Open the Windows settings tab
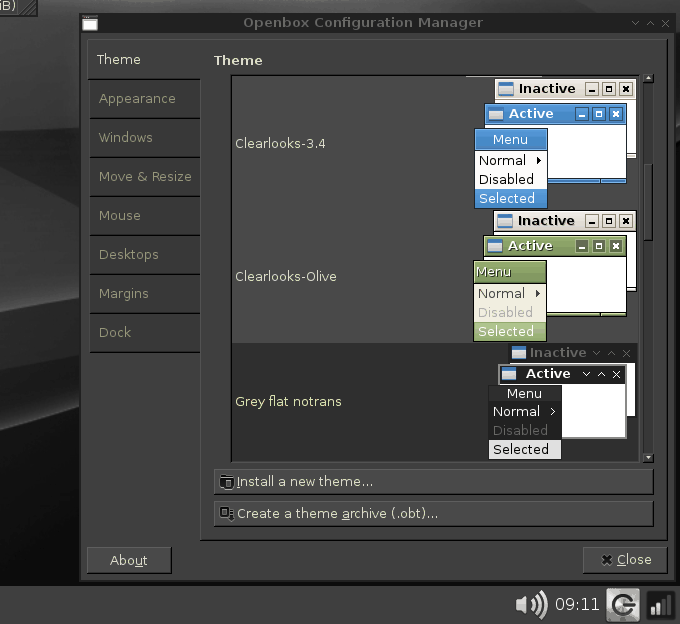This screenshot has height=624, width=680. click(x=145, y=138)
